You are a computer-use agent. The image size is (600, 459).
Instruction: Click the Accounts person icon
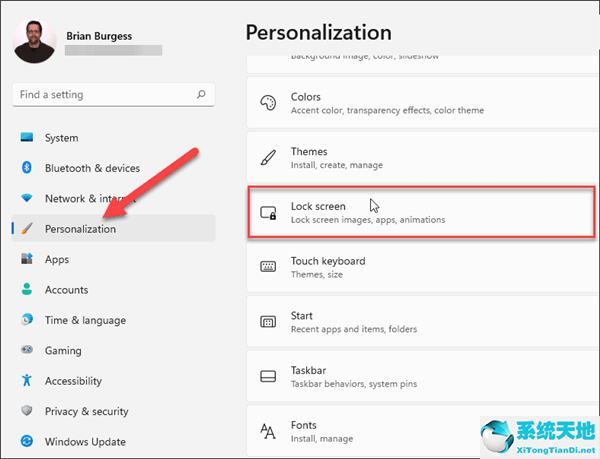pyautogui.click(x=27, y=290)
